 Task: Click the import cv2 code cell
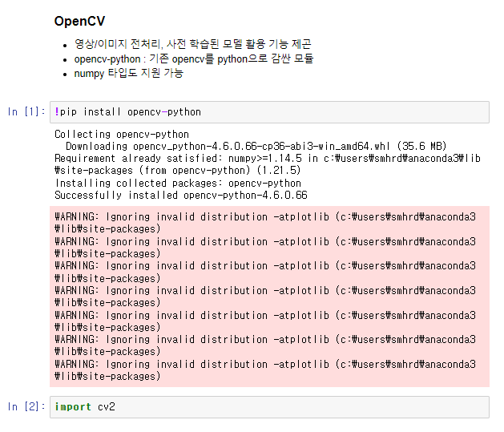pyautogui.click(x=269, y=407)
